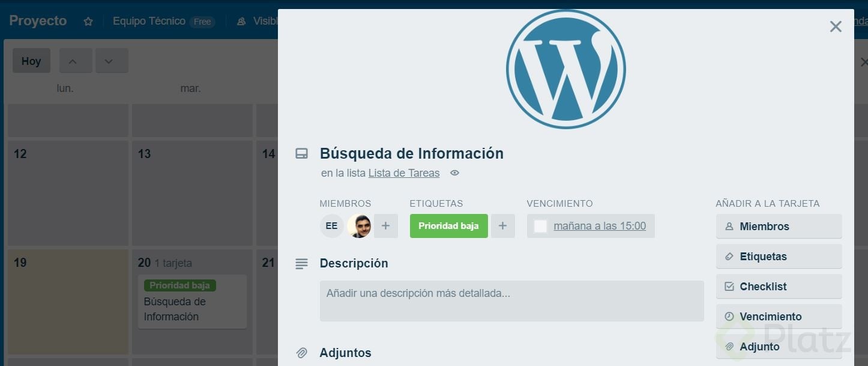The width and height of the screenshot is (868, 366).
Task: Select calendar day 19
Action: point(67,302)
